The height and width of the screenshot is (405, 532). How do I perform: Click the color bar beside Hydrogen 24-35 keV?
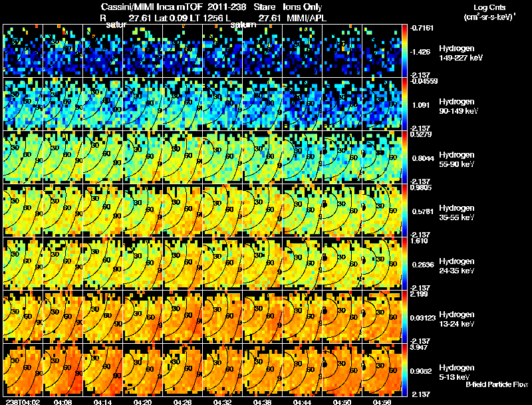[x=404, y=264]
